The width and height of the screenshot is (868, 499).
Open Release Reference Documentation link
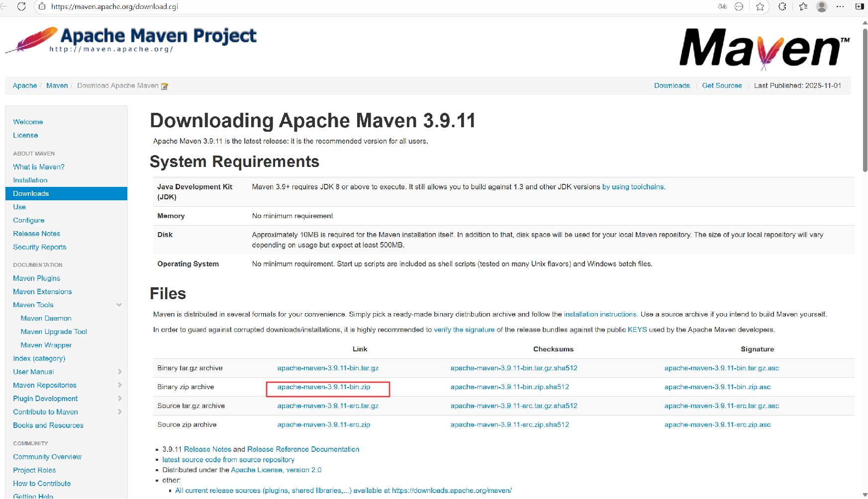[303, 449]
